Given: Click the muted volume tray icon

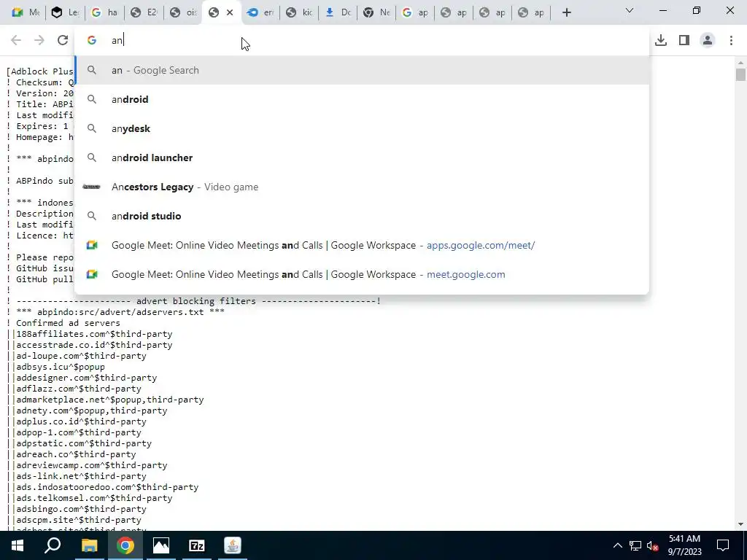Looking at the screenshot, I should (x=653, y=545).
